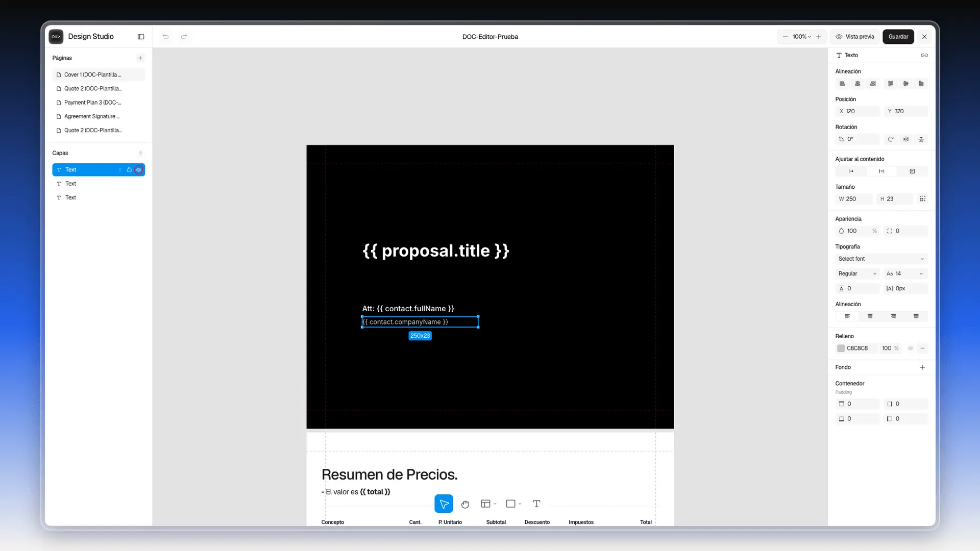
Task: Set text alignment to right
Action: pos(893,316)
